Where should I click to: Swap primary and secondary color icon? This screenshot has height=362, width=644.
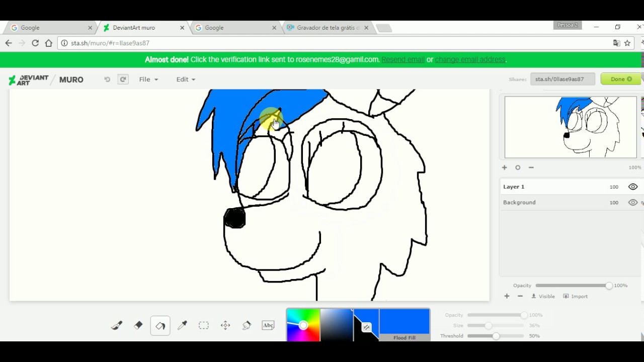click(x=367, y=327)
